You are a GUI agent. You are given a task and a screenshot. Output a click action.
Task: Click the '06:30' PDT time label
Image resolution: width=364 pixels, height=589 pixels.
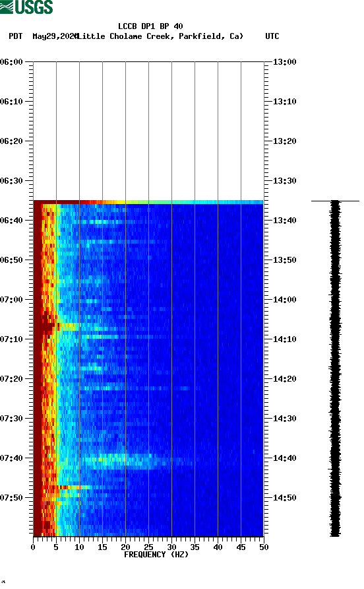(x=12, y=181)
